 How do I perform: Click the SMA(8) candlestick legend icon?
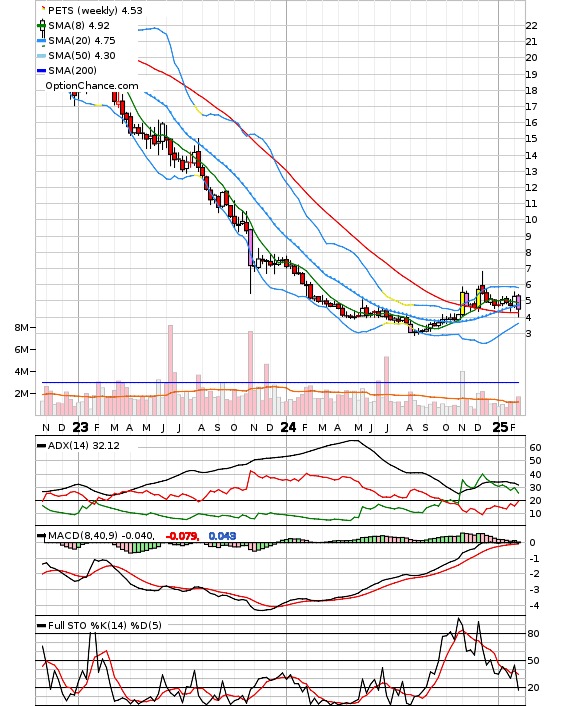coord(42,27)
